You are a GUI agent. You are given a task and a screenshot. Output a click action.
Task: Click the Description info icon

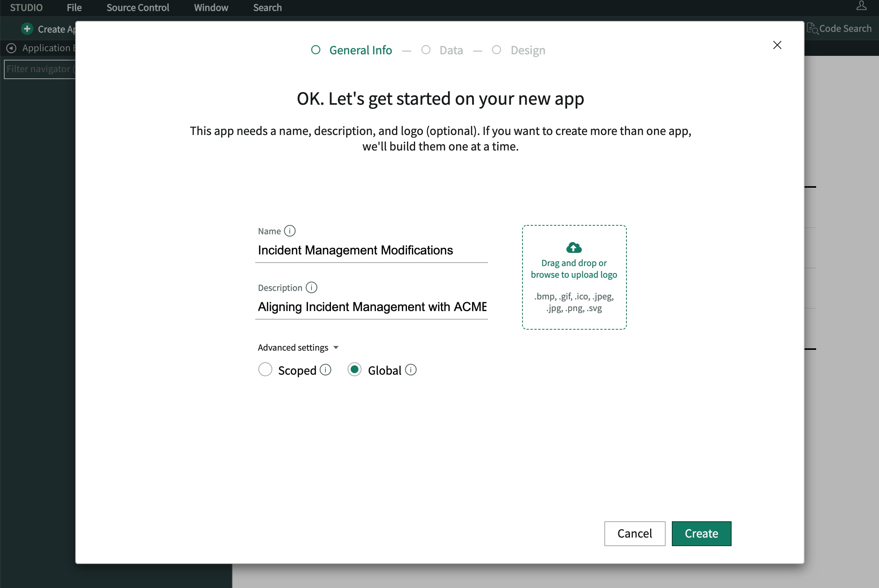(x=311, y=288)
